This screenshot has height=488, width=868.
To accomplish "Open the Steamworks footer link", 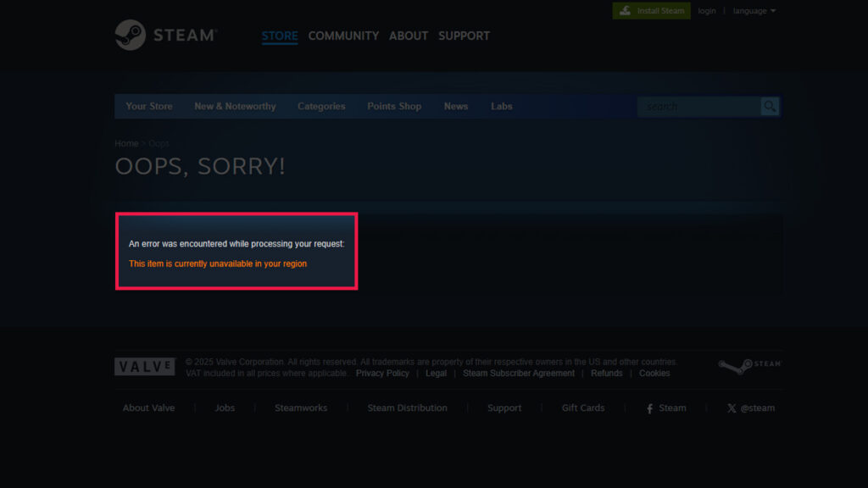I will 301,408.
